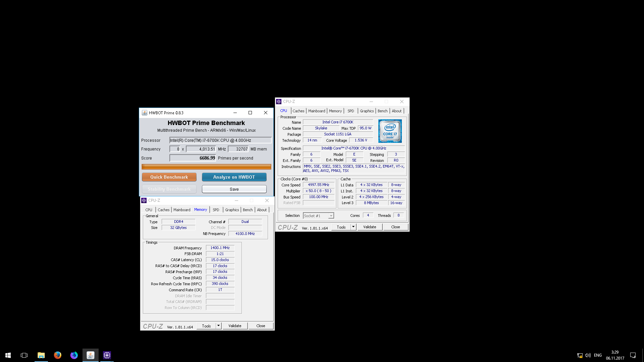Click Analyze on HWBOT button

tap(234, 177)
